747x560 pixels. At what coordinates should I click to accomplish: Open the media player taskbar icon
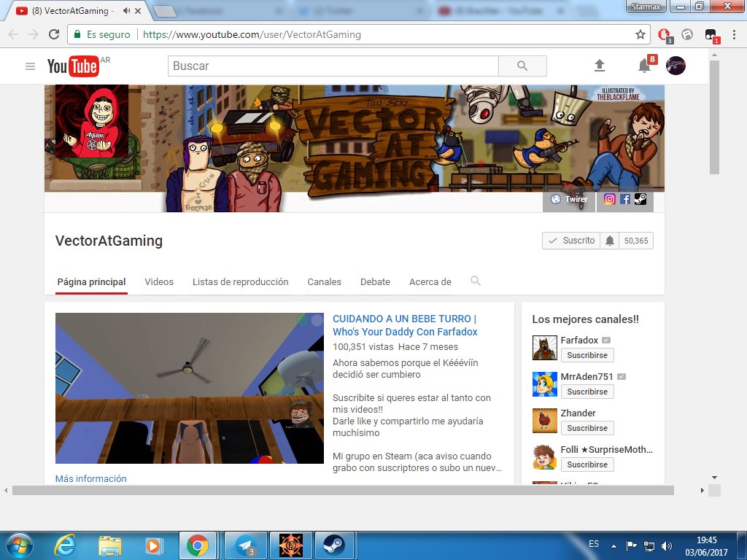(153, 545)
